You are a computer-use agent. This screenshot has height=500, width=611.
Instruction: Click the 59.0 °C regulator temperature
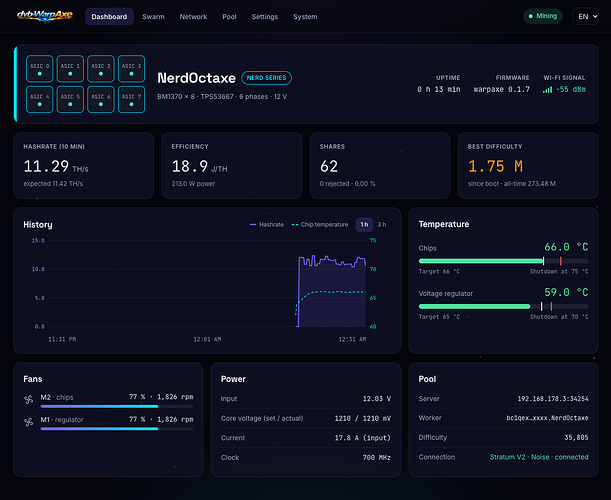(x=566, y=292)
